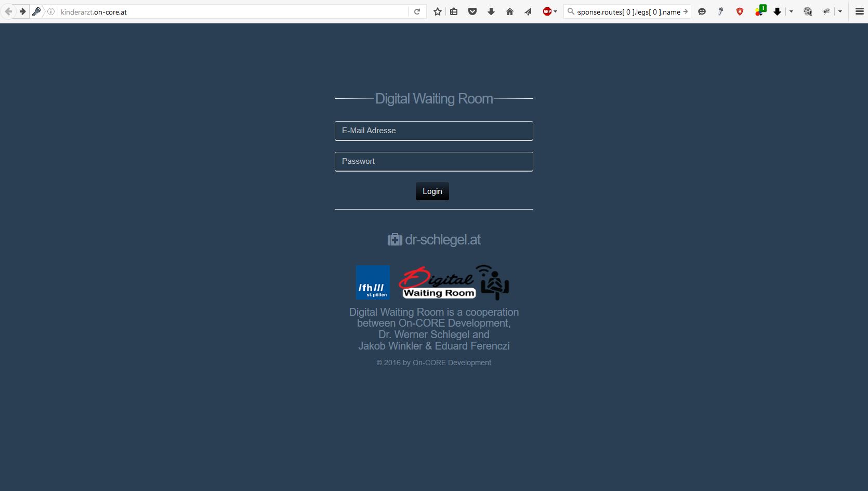Focus the E-Mail Adresse input field

(433, 131)
